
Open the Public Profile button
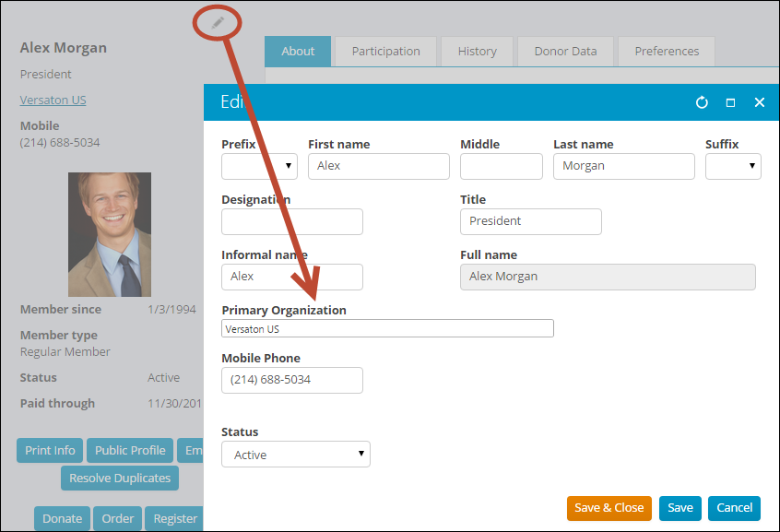(x=130, y=450)
